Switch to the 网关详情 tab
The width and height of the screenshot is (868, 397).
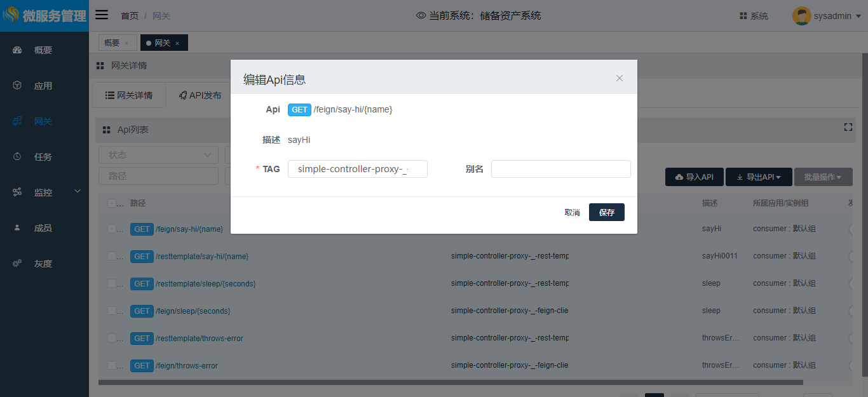point(129,95)
